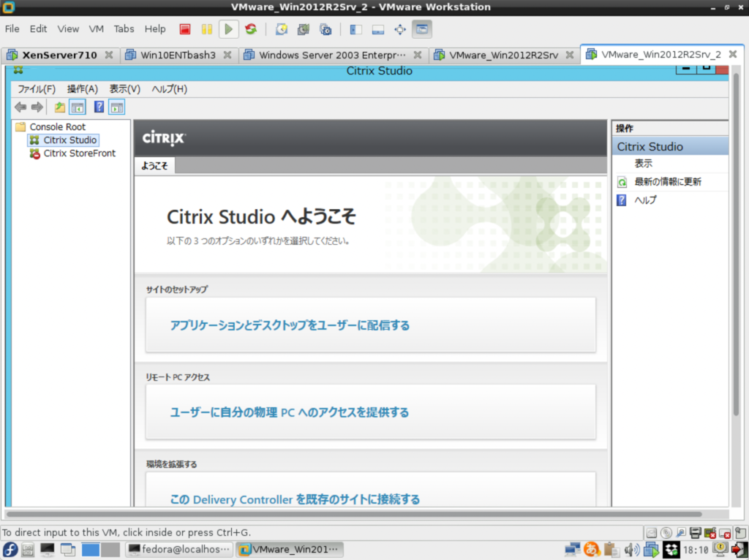Toggle the show/hide console tree icon
The image size is (749, 560).
pos(78,107)
